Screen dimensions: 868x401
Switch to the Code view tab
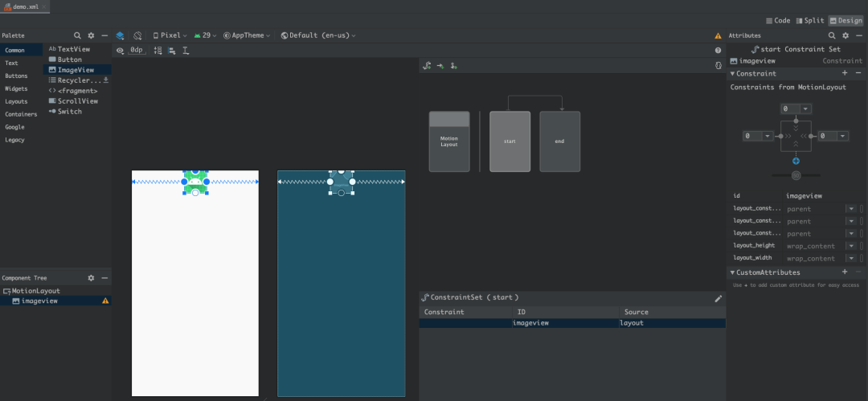[x=778, y=20]
